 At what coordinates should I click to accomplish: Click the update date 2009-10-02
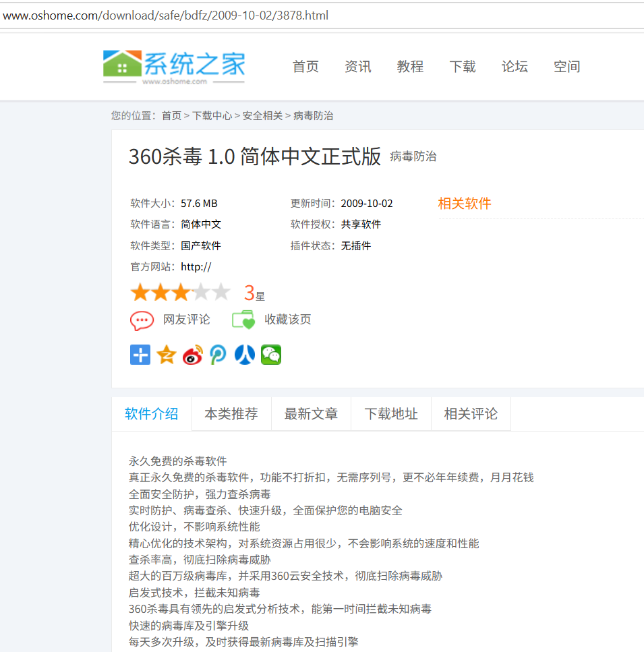(x=367, y=204)
